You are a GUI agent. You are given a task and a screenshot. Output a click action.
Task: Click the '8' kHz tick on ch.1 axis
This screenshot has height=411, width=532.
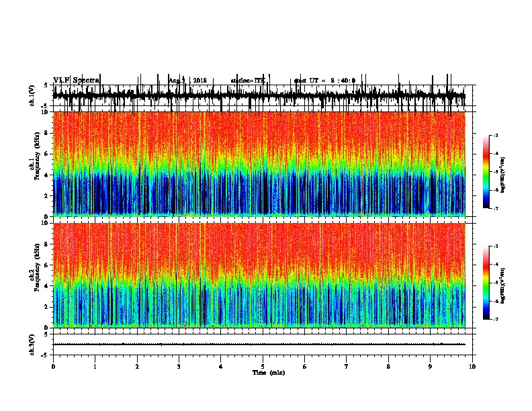[47, 133]
